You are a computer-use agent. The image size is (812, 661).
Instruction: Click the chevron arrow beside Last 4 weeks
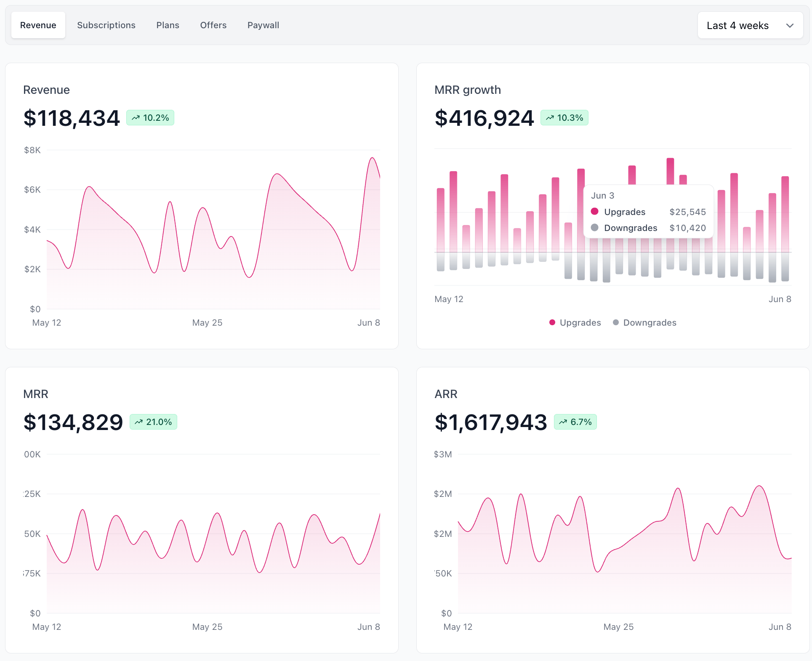(790, 26)
